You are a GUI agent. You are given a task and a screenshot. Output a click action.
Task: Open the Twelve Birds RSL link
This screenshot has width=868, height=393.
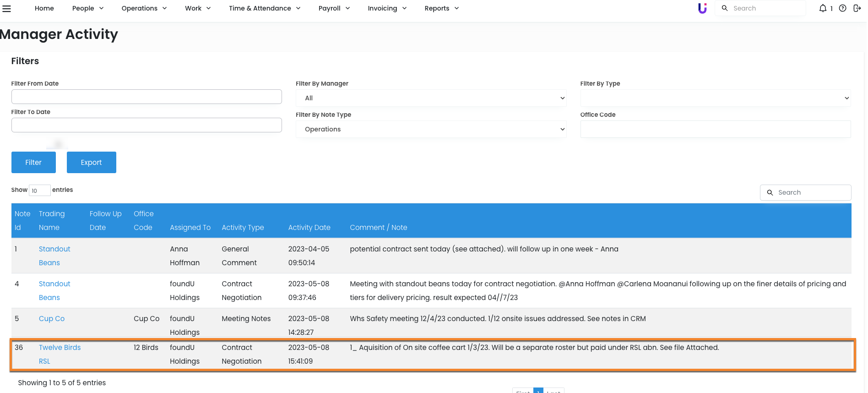coord(60,348)
